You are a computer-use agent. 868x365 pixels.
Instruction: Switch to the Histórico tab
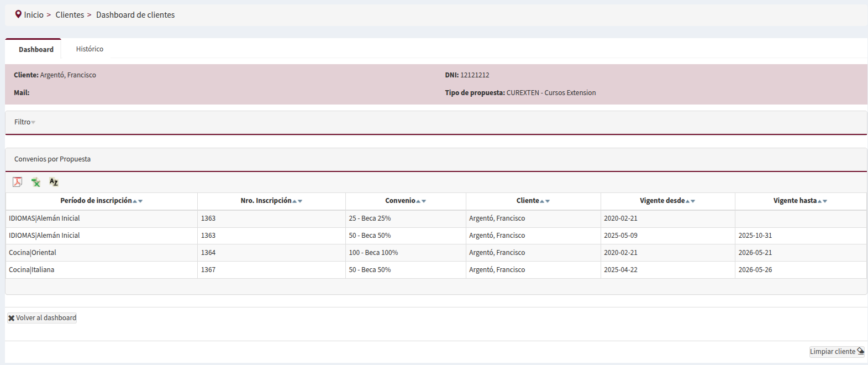pos(90,49)
